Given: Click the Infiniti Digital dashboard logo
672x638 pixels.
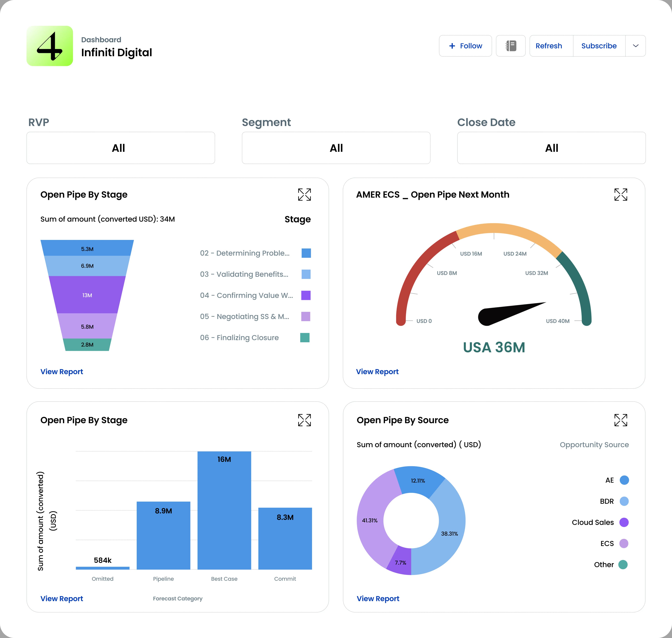Looking at the screenshot, I should [50, 46].
